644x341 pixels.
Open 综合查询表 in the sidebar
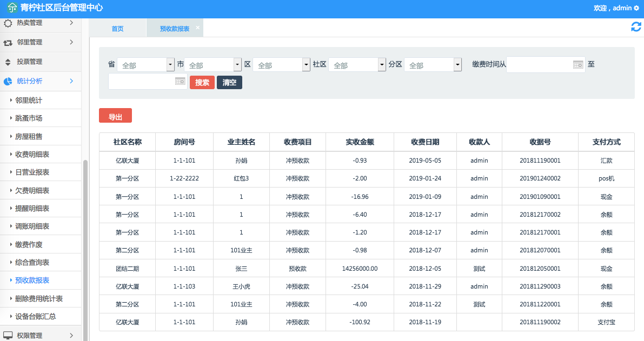point(32,262)
